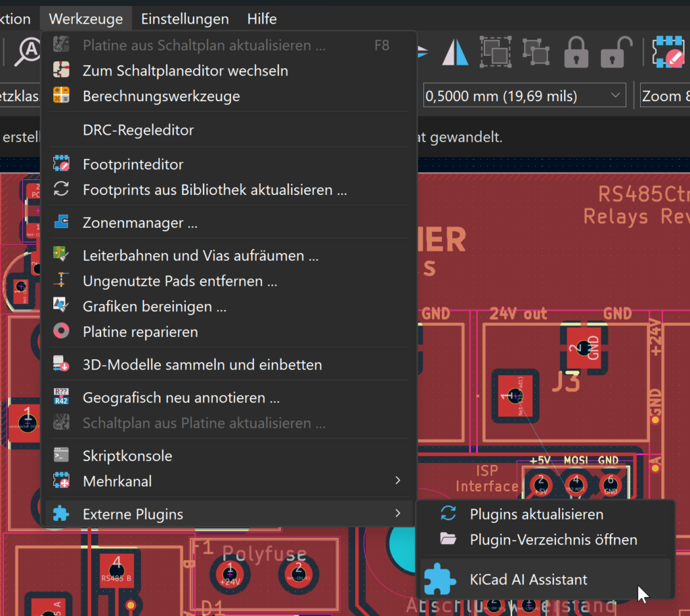Click the zoom magnifier toolbar icon
The image size is (690, 616).
click(28, 53)
